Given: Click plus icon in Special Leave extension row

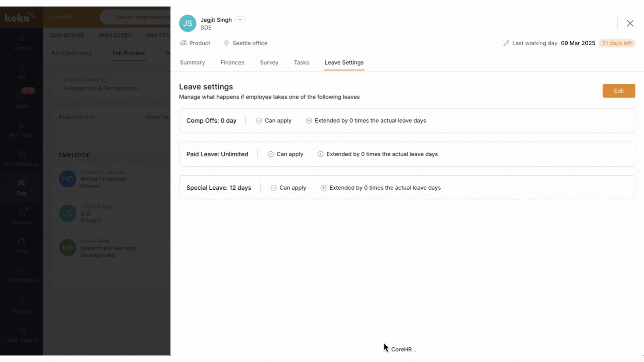Looking at the screenshot, I should click(323, 188).
